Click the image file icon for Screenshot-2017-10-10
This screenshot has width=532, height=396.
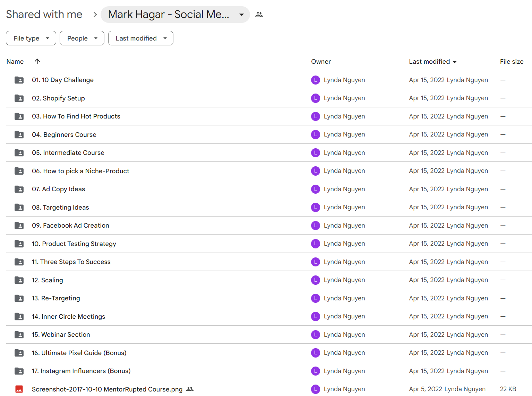coord(19,389)
